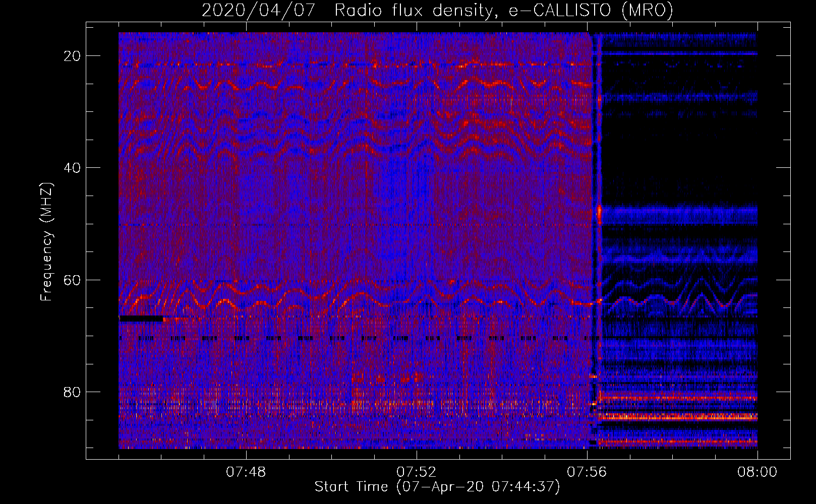The width and height of the screenshot is (816, 504).
Task: Click the "Frequency (MHZ)" y-axis label
Action: coord(46,242)
